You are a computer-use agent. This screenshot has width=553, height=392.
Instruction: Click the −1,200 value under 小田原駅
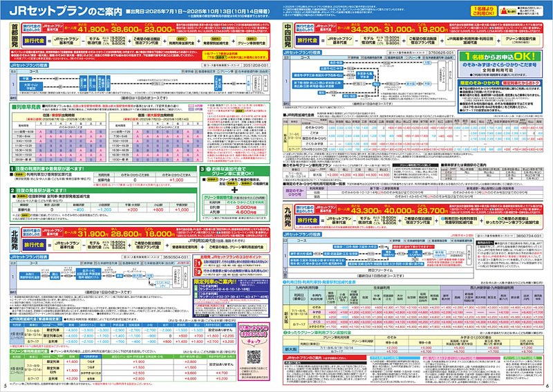104,209
